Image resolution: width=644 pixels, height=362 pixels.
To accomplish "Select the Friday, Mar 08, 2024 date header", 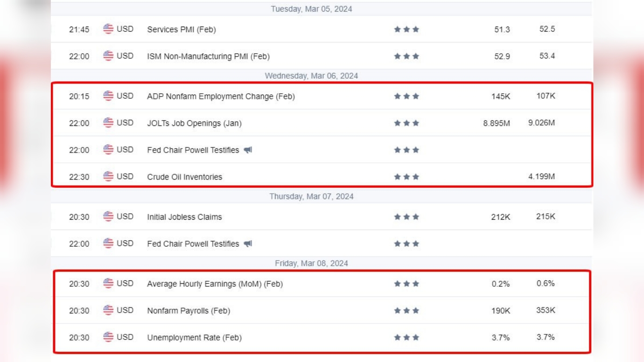I will pyautogui.click(x=311, y=264).
